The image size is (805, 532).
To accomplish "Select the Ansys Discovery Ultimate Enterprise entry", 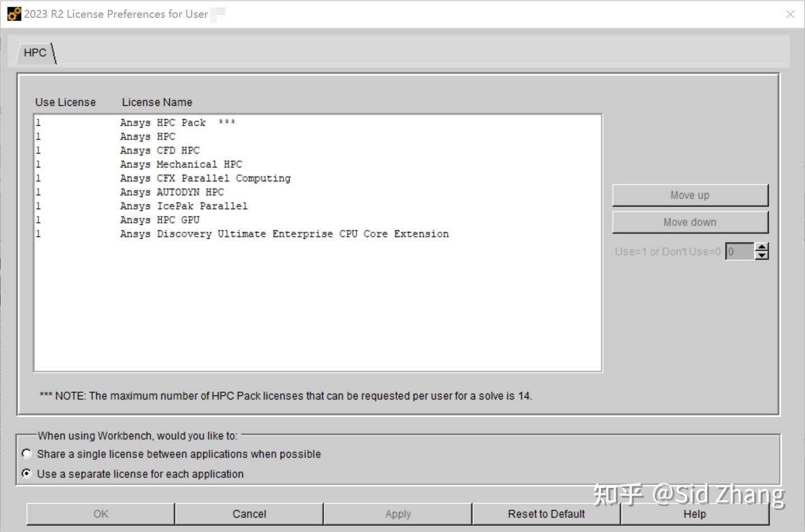I will pos(285,234).
